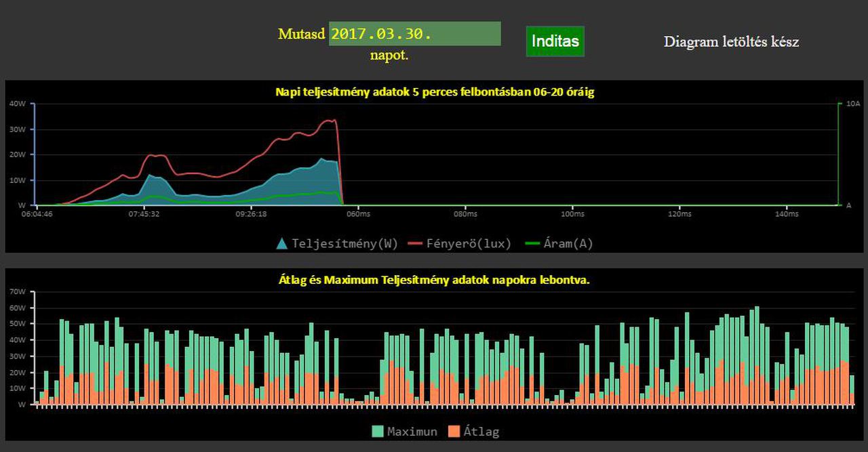Click the 06:04:46 time axis label

tap(37, 214)
